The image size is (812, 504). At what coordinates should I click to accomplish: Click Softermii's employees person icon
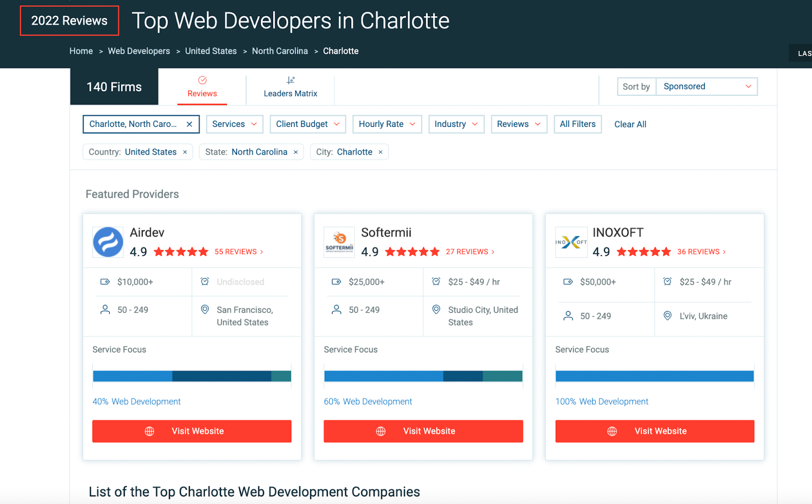point(336,310)
